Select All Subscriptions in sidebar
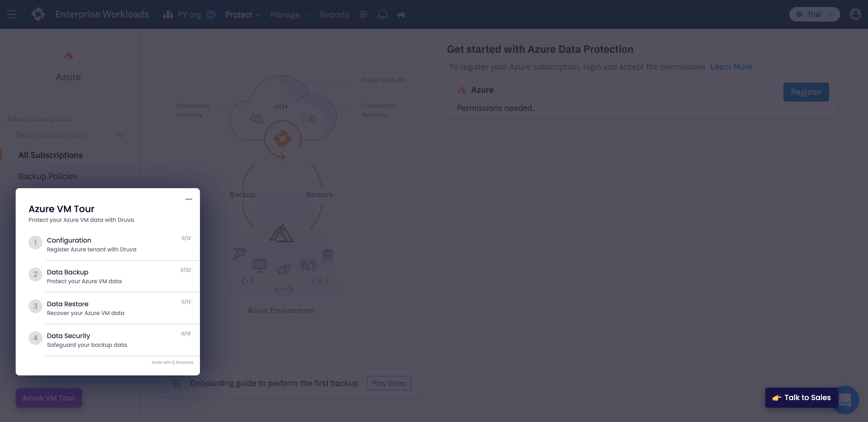 (50, 155)
